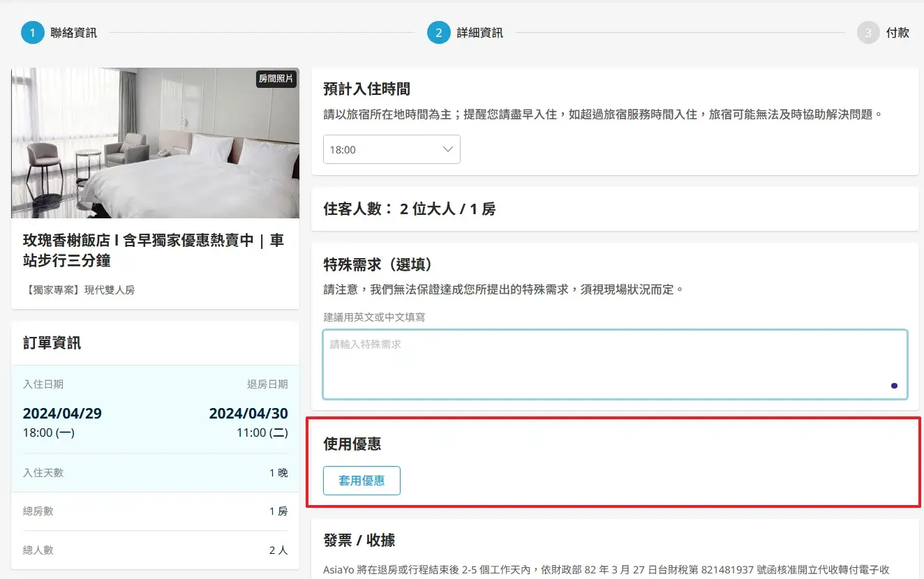Click the 房間照片 badge on the room image
The height and width of the screenshot is (579, 924).
point(276,79)
